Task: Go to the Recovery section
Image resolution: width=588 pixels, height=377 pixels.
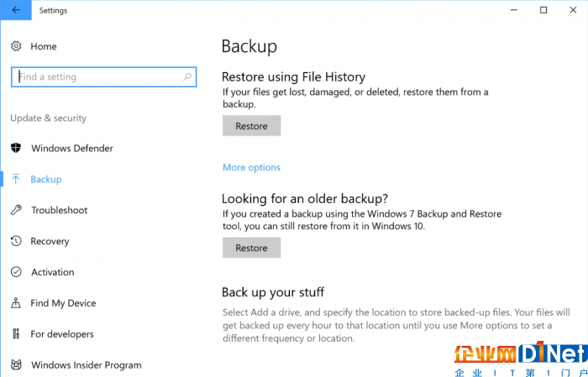Action: click(50, 241)
